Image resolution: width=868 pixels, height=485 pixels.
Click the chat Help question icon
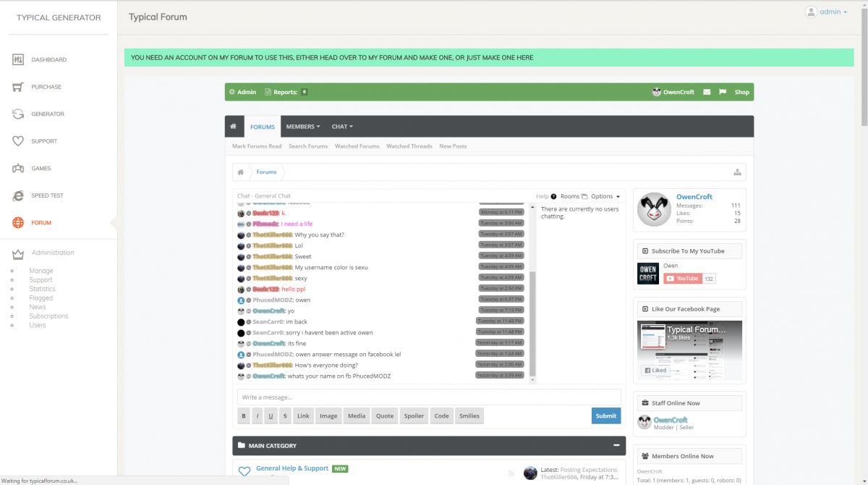[x=553, y=196]
